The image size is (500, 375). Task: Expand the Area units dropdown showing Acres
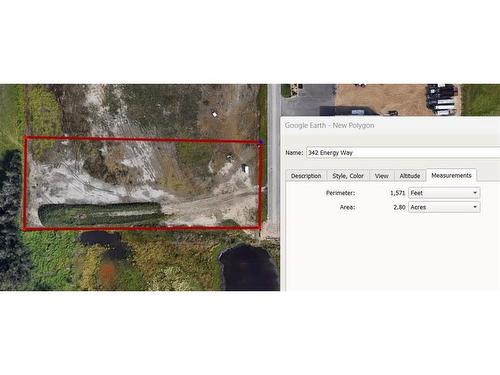(444, 207)
